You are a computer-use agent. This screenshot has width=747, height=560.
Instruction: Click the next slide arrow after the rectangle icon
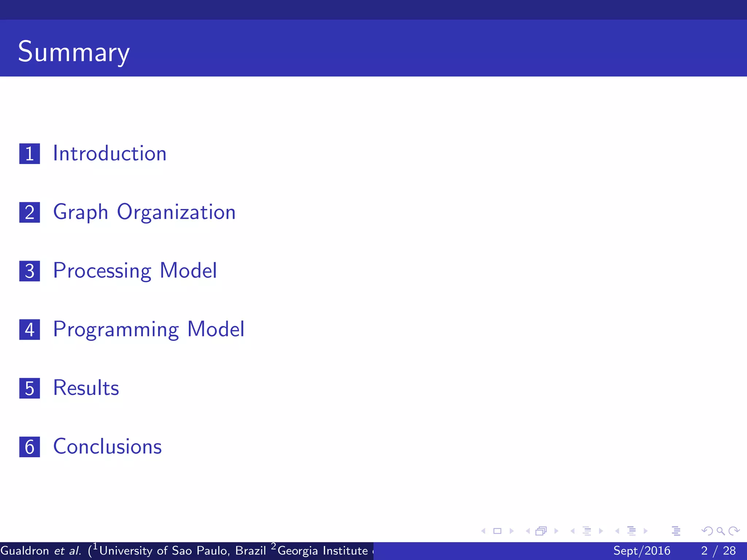coord(511,531)
